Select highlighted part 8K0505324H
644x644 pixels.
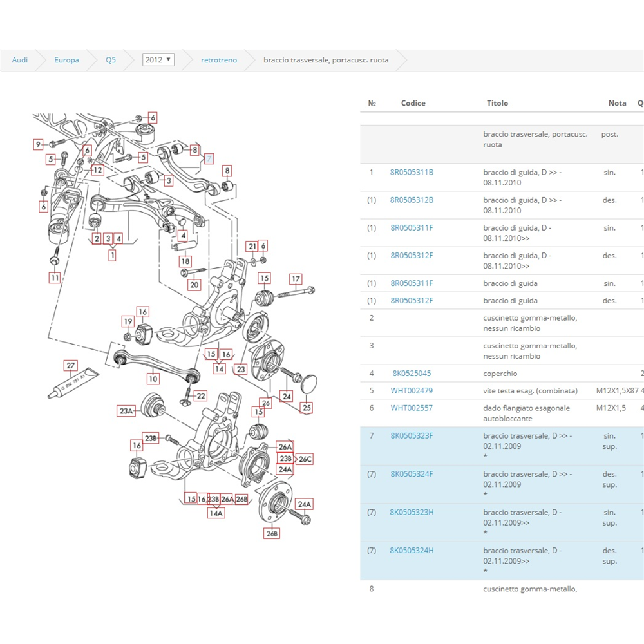pyautogui.click(x=412, y=551)
